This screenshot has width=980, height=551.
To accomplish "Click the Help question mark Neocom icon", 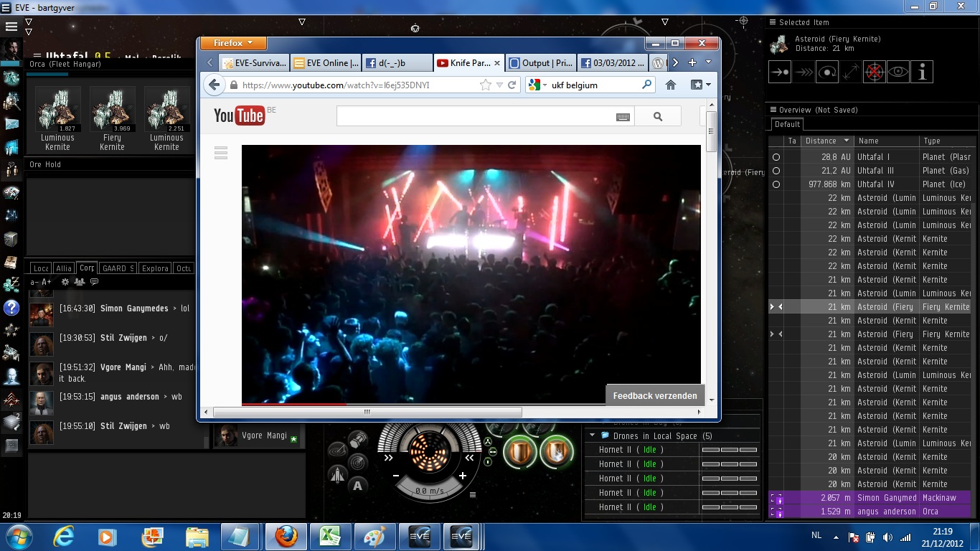I will pyautogui.click(x=11, y=308).
